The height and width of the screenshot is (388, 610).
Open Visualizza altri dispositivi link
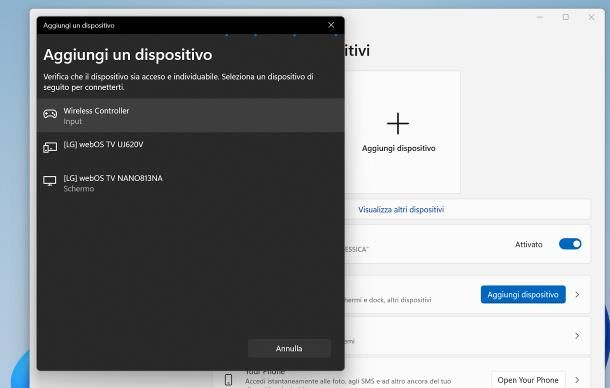401,210
